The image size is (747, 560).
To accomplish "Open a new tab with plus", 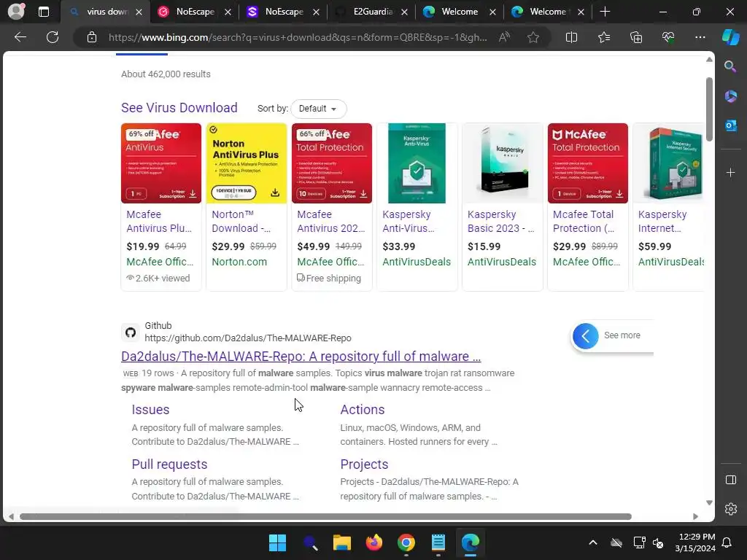I will pyautogui.click(x=605, y=12).
